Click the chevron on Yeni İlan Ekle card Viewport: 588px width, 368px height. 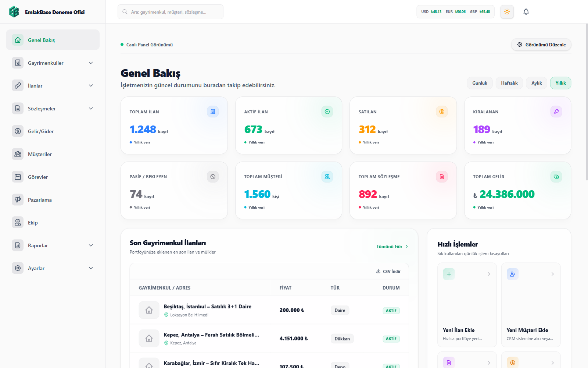(489, 274)
